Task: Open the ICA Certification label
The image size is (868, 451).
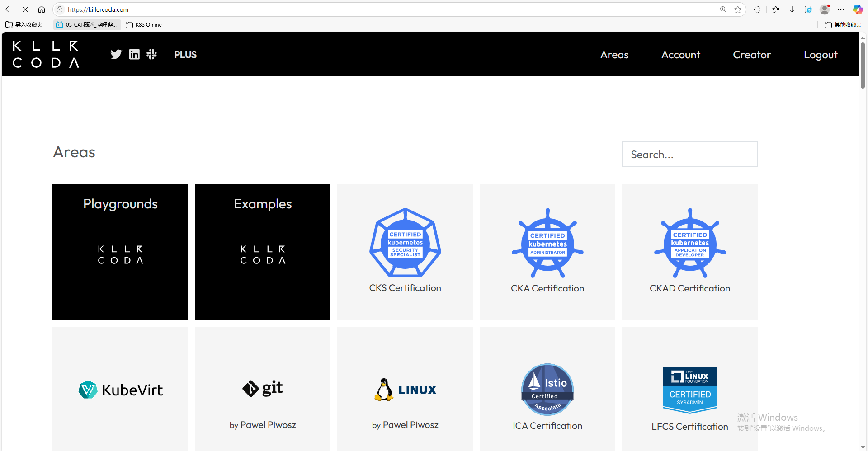Action: 547,426
